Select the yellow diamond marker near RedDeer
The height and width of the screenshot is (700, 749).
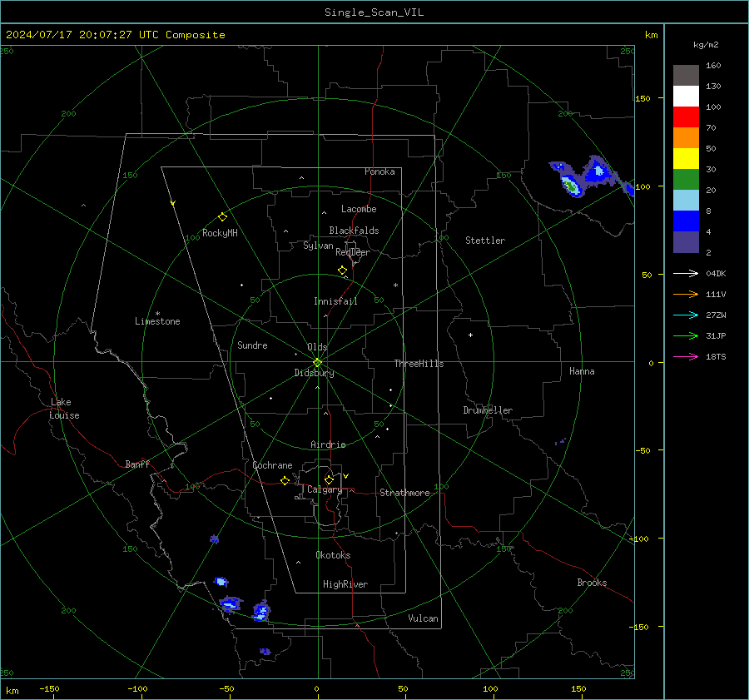(x=342, y=271)
